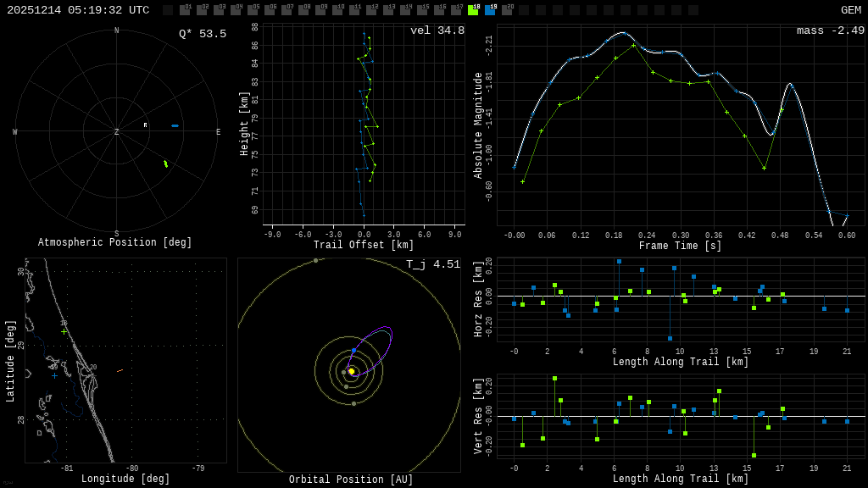Click the GEM shower label
Viewport: 868px width, 488px height.
pyautogui.click(x=850, y=10)
